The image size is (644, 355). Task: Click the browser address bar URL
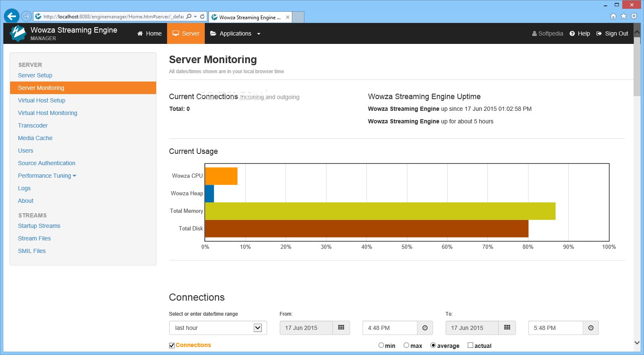(x=113, y=17)
